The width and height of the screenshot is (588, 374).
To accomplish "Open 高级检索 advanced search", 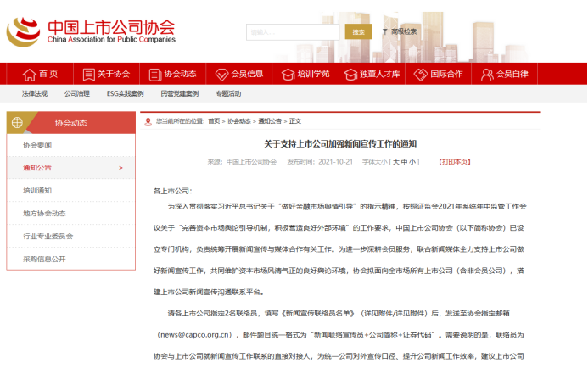I will tap(402, 31).
